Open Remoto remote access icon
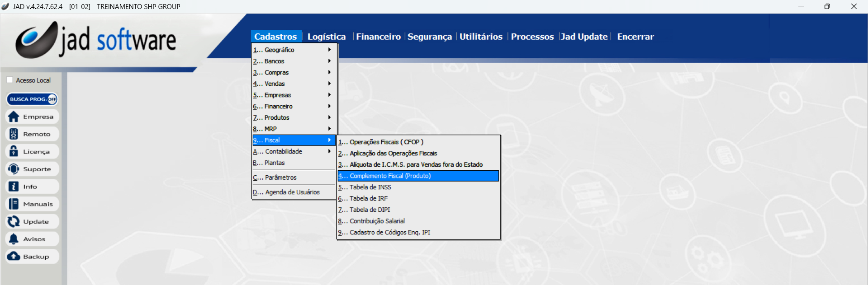Screen dimensions: 868x285 tap(14, 134)
